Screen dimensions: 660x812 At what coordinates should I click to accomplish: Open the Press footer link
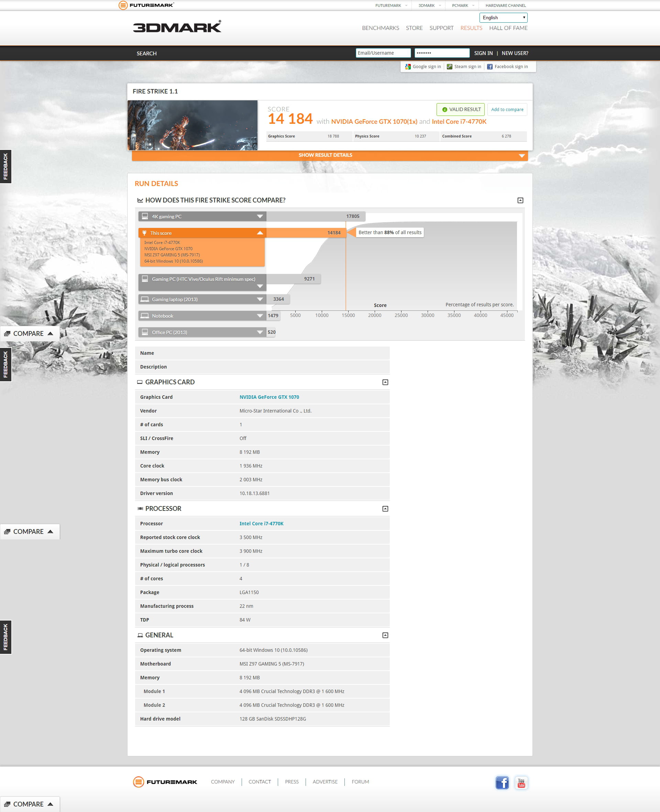[x=291, y=782]
